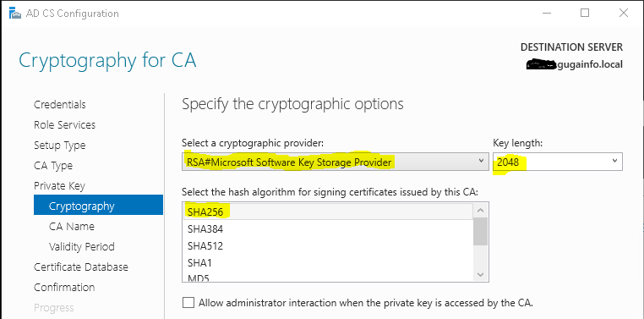Select SHA256 hash algorithm
The image size is (644, 319).
pos(328,212)
